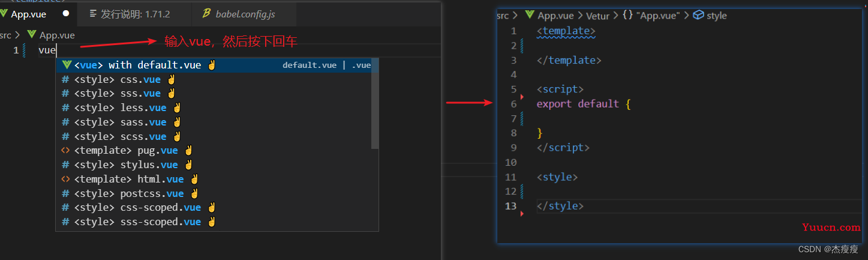Click the closing brace on line 8
The image size is (868, 260).
click(x=540, y=132)
